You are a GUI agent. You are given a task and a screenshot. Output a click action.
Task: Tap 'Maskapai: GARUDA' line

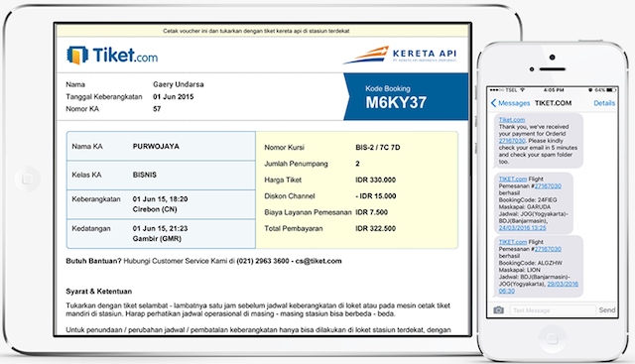point(525,207)
